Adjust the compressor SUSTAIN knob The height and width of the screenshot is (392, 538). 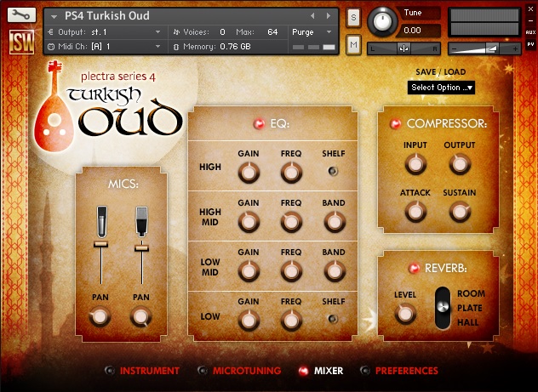click(460, 212)
